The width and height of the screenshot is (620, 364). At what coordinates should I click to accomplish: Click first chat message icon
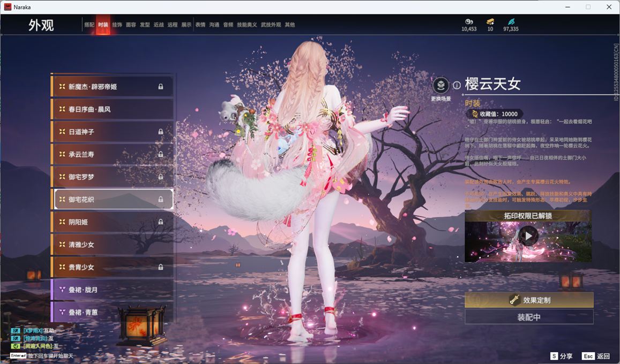click(16, 330)
